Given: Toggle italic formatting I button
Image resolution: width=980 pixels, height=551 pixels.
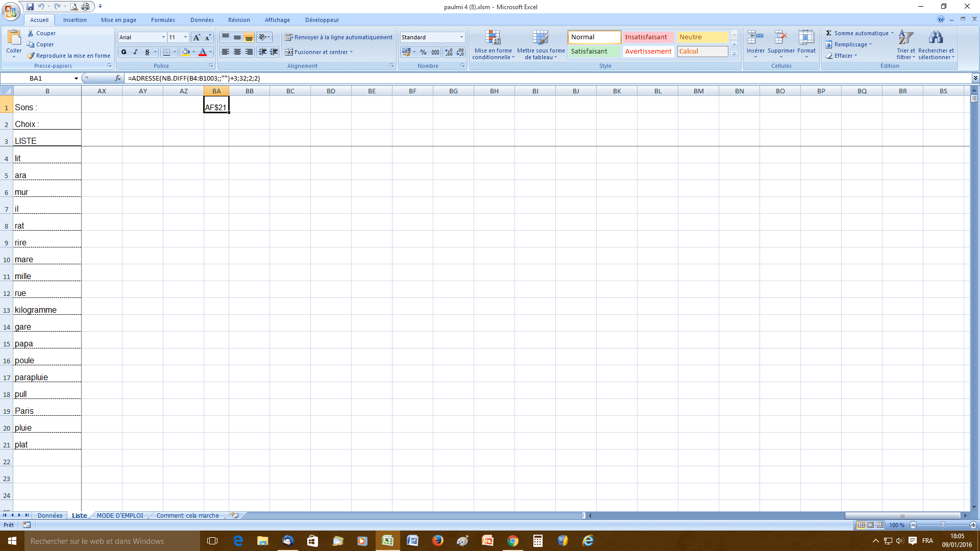Looking at the screenshot, I should pyautogui.click(x=135, y=52).
